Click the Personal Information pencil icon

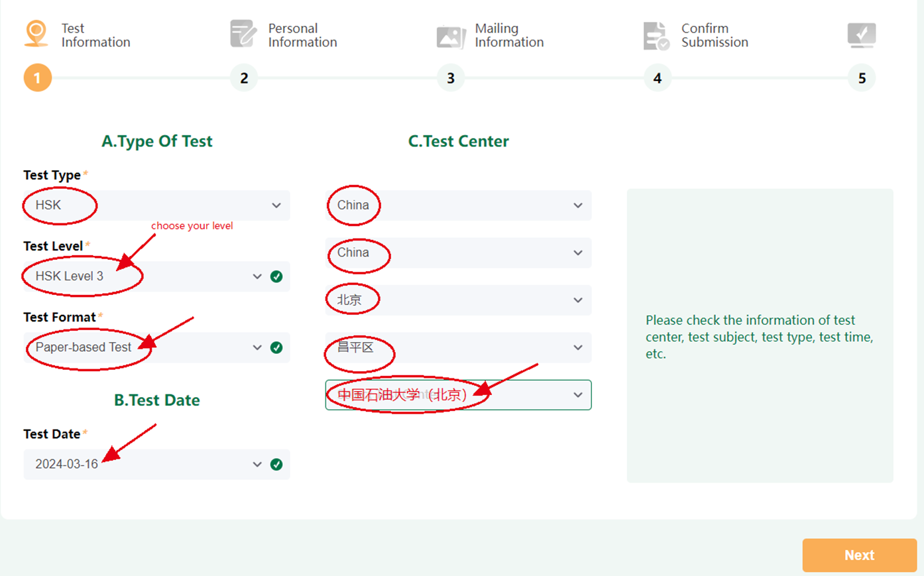click(x=243, y=34)
